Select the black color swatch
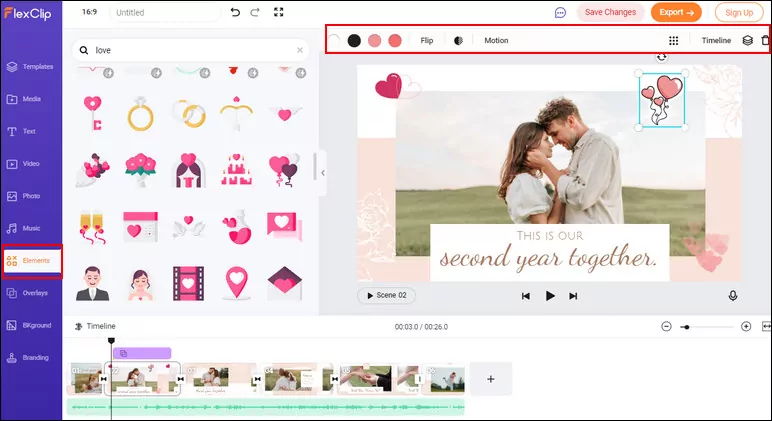Image resolution: width=772 pixels, height=421 pixels. coord(354,40)
